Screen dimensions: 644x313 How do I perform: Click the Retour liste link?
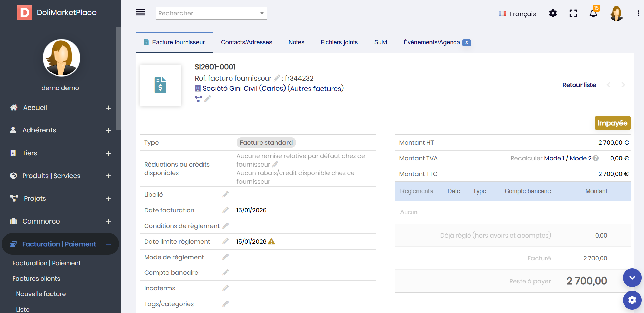[579, 85]
